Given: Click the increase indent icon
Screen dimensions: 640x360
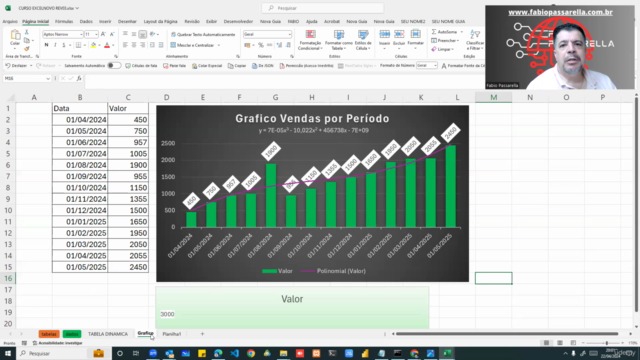Looking at the screenshot, I should tap(161, 45).
